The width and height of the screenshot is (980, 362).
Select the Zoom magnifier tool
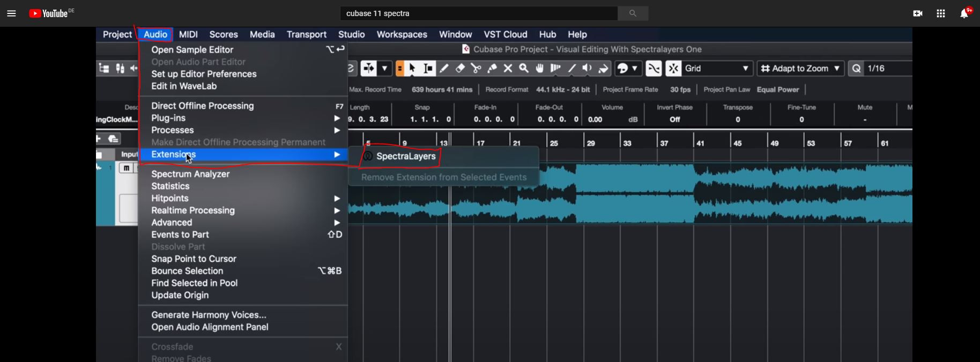click(524, 69)
